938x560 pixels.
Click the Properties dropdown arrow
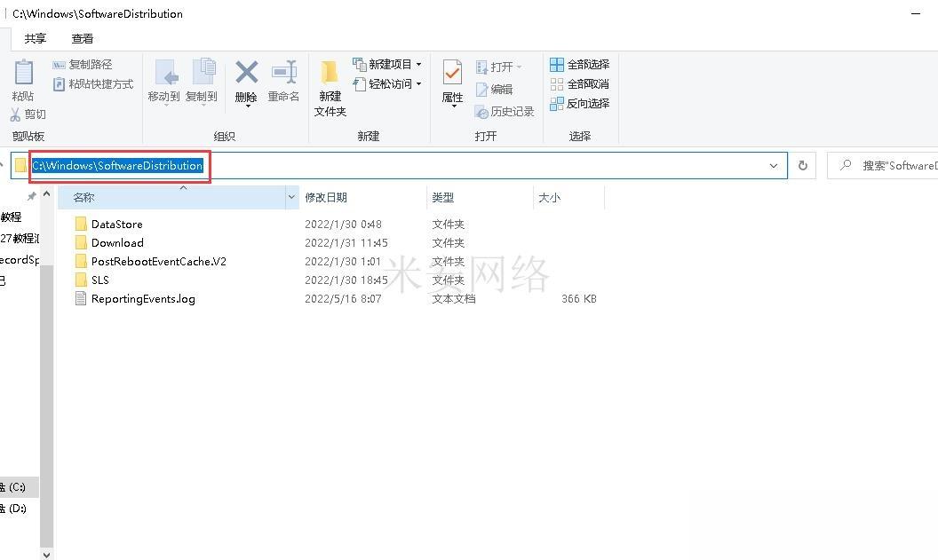[454, 106]
